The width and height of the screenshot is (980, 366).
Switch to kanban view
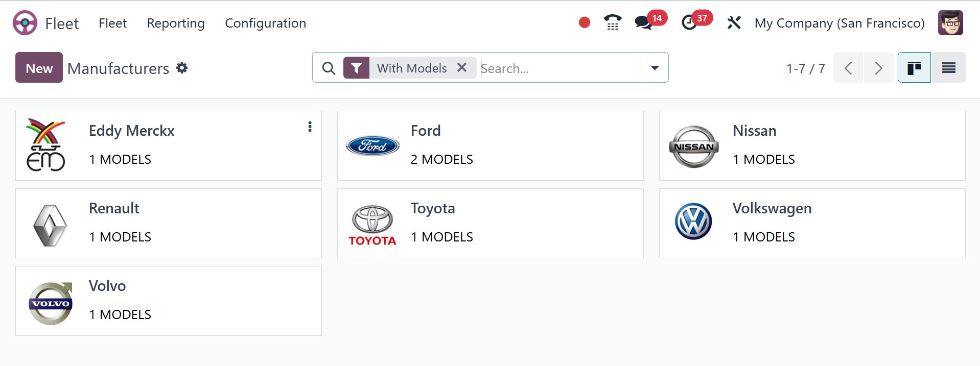pos(914,68)
